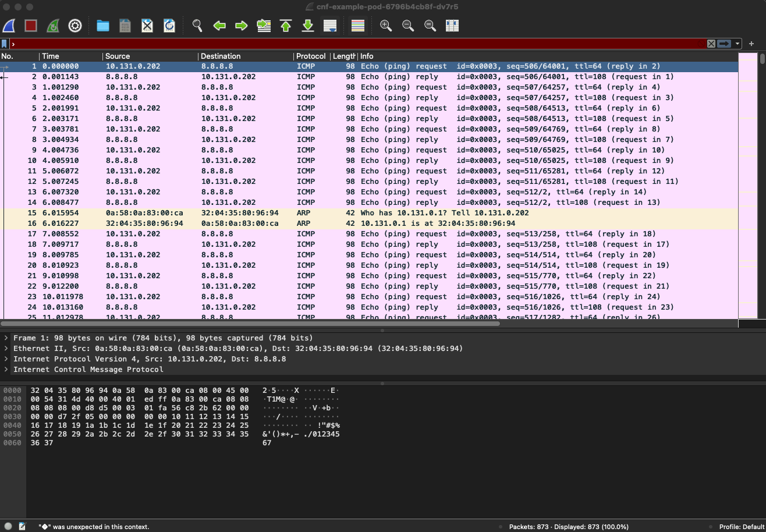
Task: Open display filter bookmarks
Action: point(4,44)
